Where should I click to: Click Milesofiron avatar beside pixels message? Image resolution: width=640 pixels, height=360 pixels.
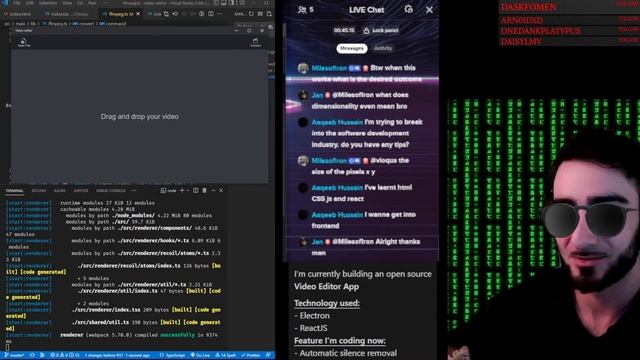pyautogui.click(x=303, y=161)
